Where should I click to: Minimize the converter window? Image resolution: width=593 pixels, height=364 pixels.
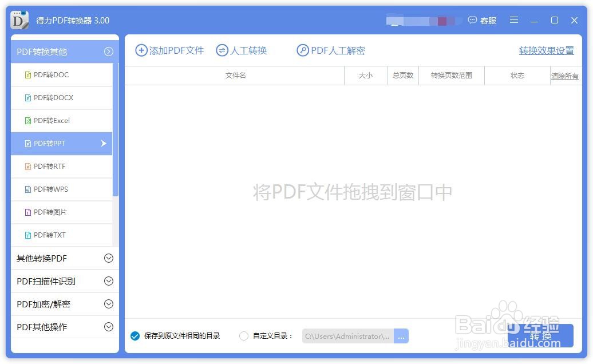534,21
